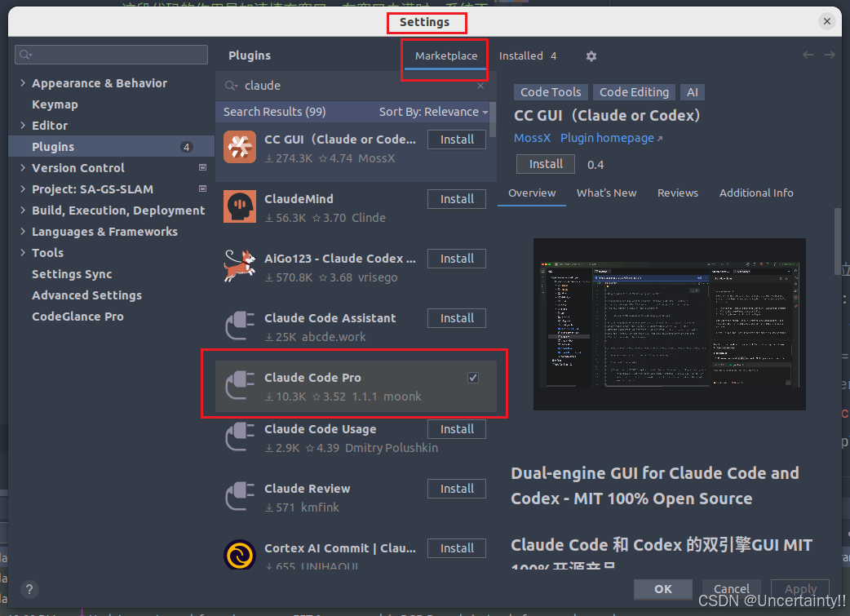Click the settings search magnifier icon
Image resolution: width=850 pixels, height=616 pixels.
25,55
